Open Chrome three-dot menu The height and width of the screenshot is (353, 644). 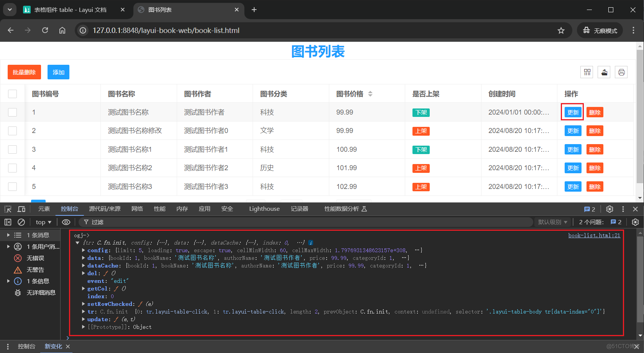[x=633, y=30]
